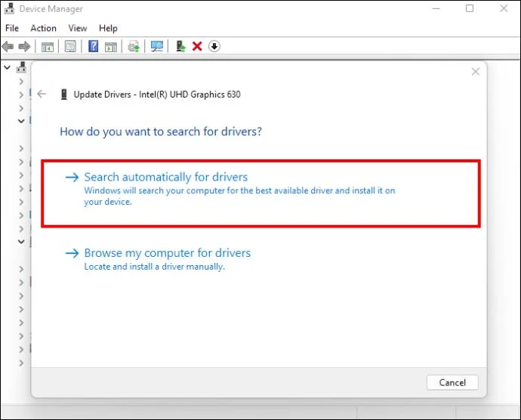Open the File menu
The height and width of the screenshot is (420, 521).
(12, 28)
